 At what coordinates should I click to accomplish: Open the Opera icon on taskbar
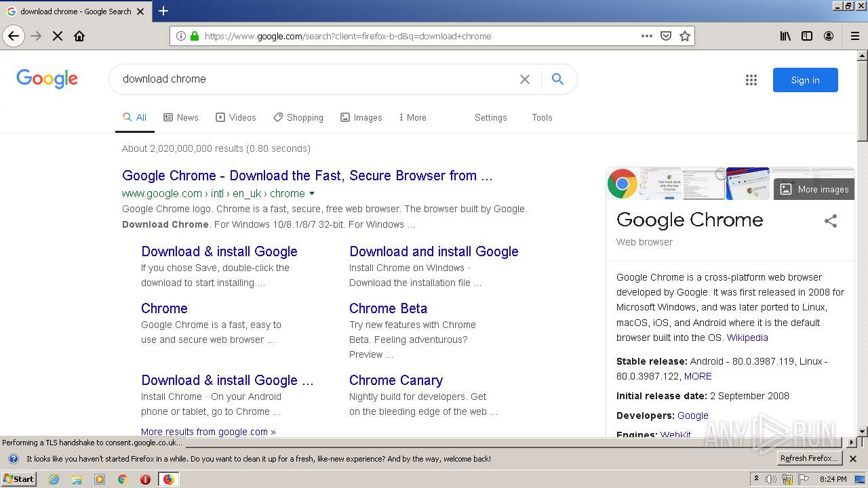[145, 479]
